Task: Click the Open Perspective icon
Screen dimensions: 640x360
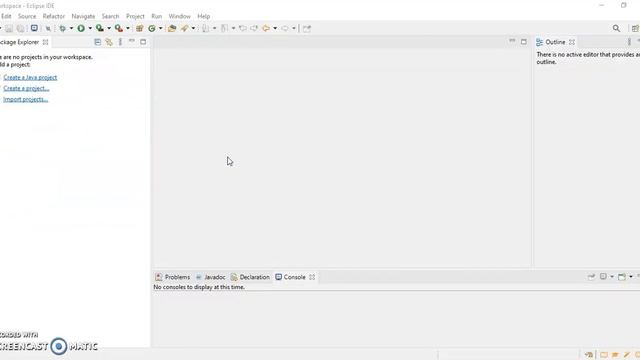Action: click(x=635, y=28)
